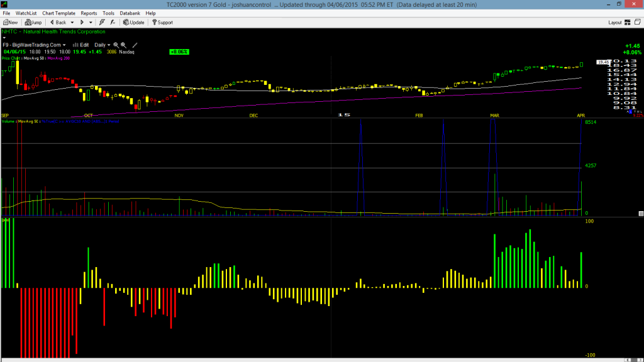Image resolution: width=644 pixels, height=362 pixels.
Task: Open the fx formula editor
Action: (x=113, y=23)
